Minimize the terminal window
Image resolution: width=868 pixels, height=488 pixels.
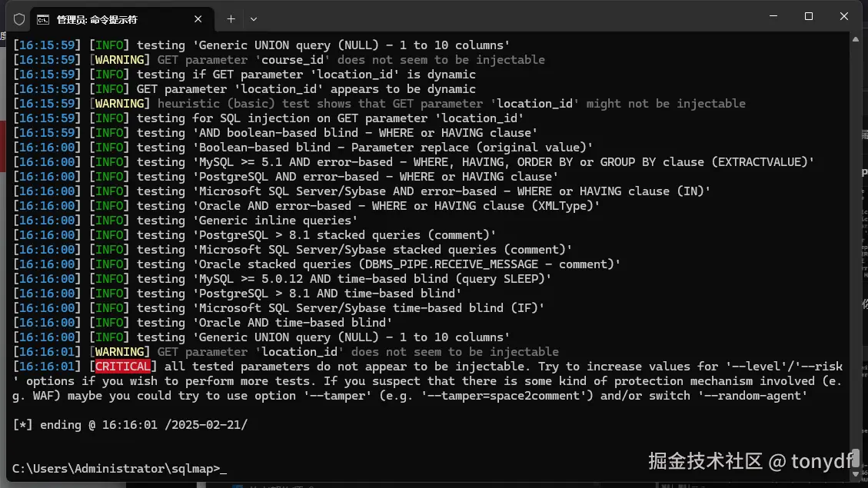pos(773,17)
